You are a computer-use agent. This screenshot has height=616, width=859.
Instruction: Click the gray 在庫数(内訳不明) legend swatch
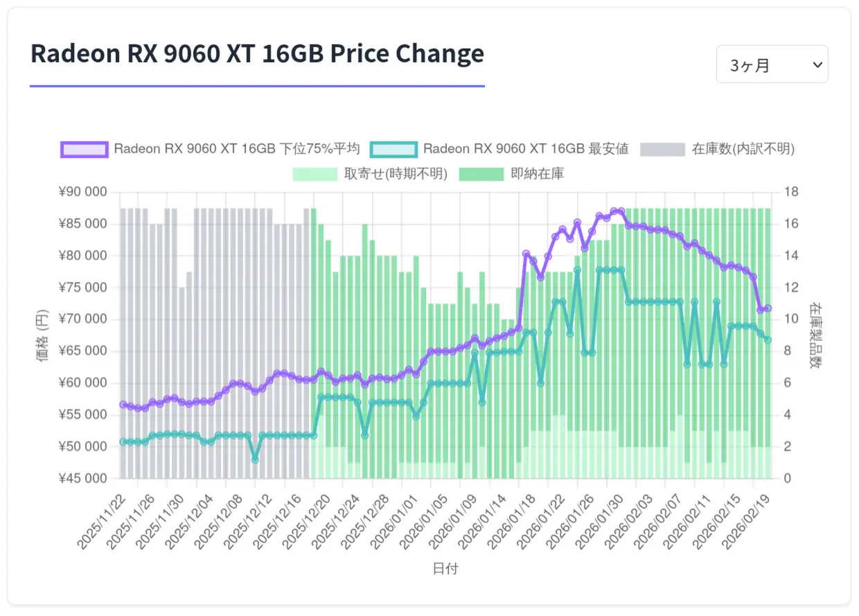tap(662, 149)
